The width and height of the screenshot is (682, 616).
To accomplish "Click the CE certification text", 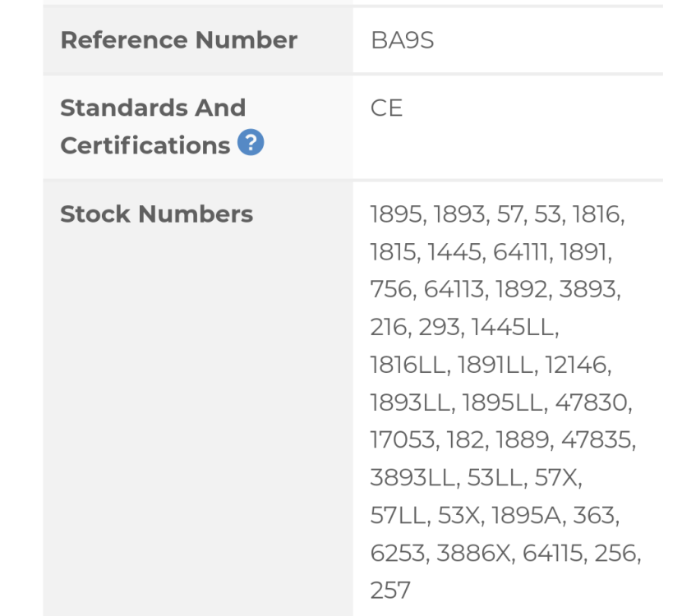I will (386, 108).
